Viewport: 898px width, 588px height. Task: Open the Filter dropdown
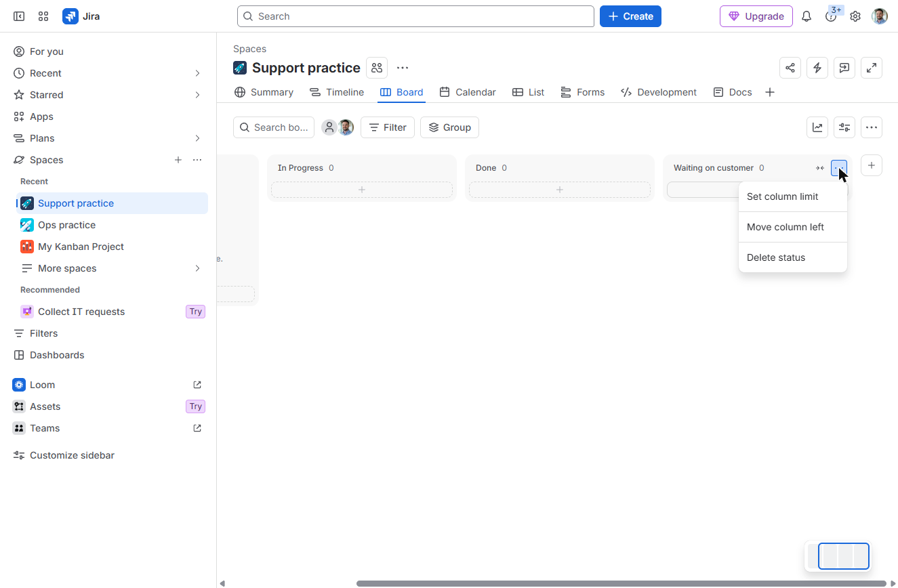click(x=388, y=127)
